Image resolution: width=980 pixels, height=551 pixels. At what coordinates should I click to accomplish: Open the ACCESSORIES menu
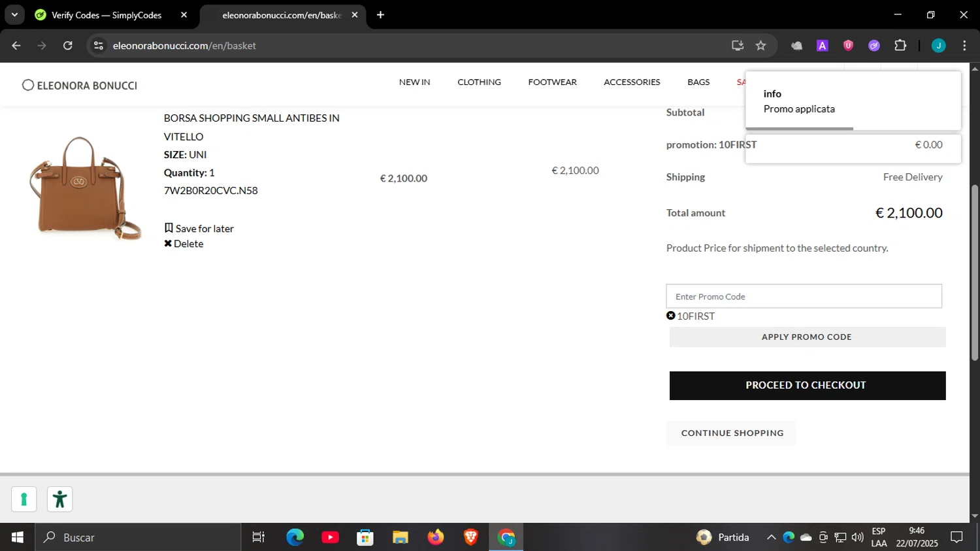click(x=632, y=82)
